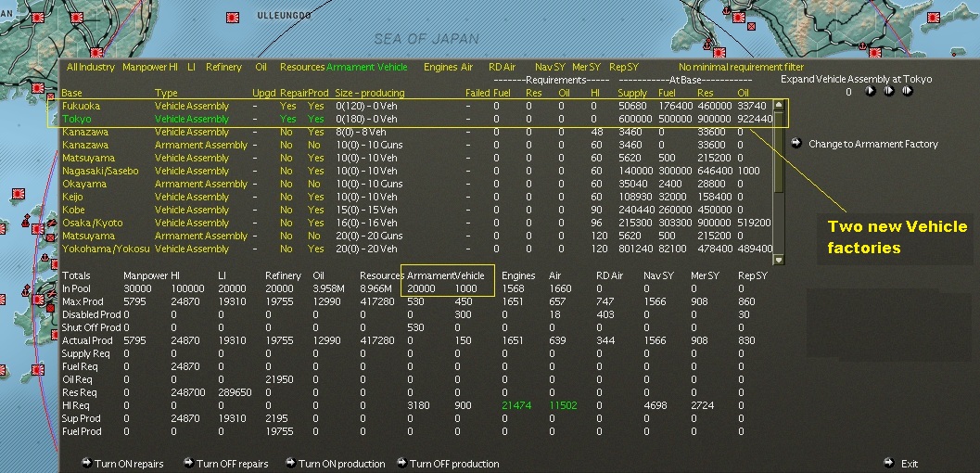The width and height of the screenshot is (980, 473).
Task: Toggle Prod setting for Fukuoka Vehicle Assembly
Action: click(315, 107)
